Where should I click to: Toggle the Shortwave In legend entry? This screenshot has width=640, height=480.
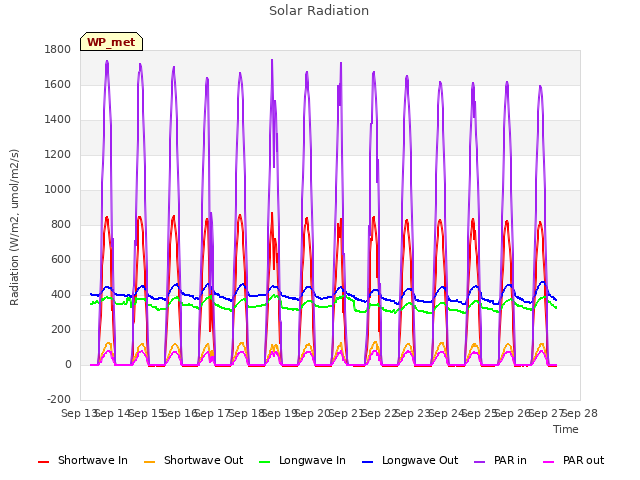click(x=83, y=461)
